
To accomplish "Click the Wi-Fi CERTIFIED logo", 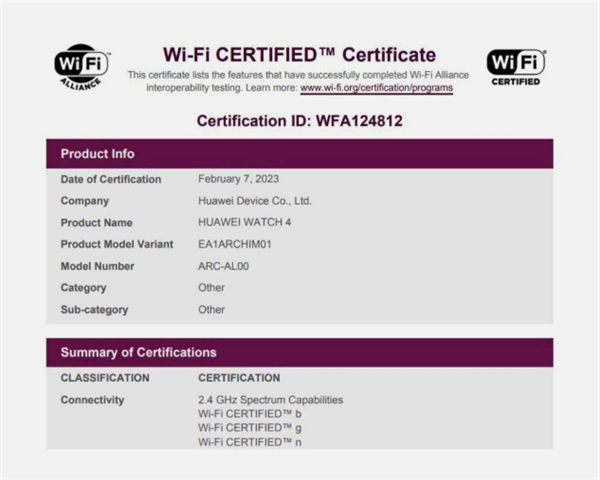I will pos(516,67).
